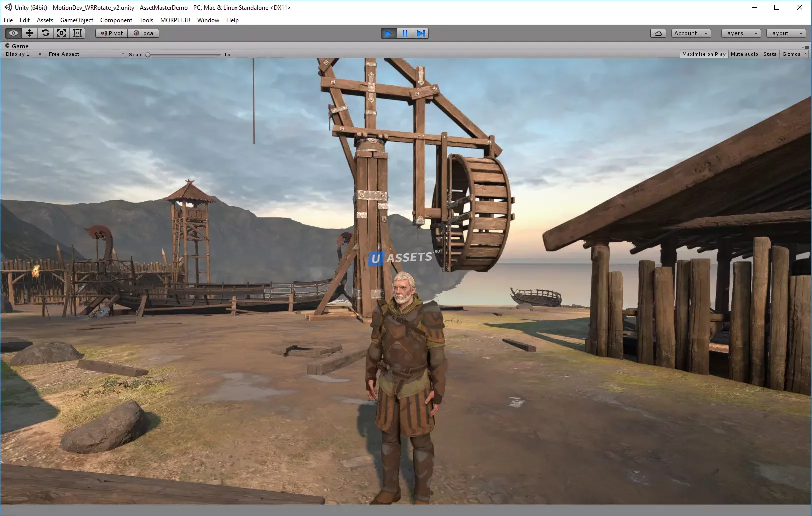Step forward one frame
The image size is (812, 516).
[x=421, y=33]
